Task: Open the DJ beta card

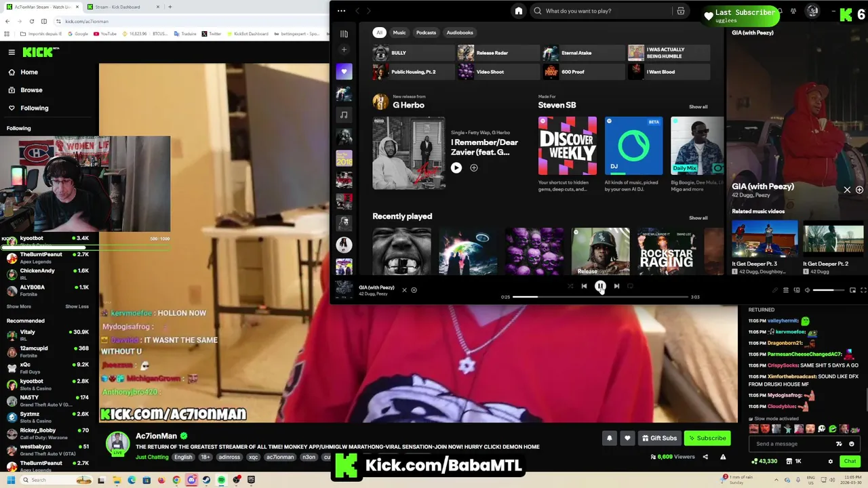Action: 633,155
